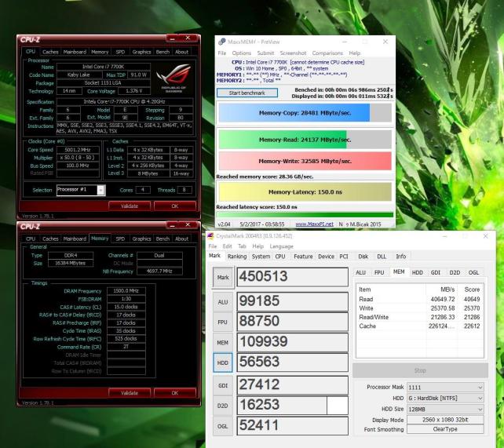Click the 450513 Mark score field
This screenshot has height=448, width=504.
click(293, 277)
